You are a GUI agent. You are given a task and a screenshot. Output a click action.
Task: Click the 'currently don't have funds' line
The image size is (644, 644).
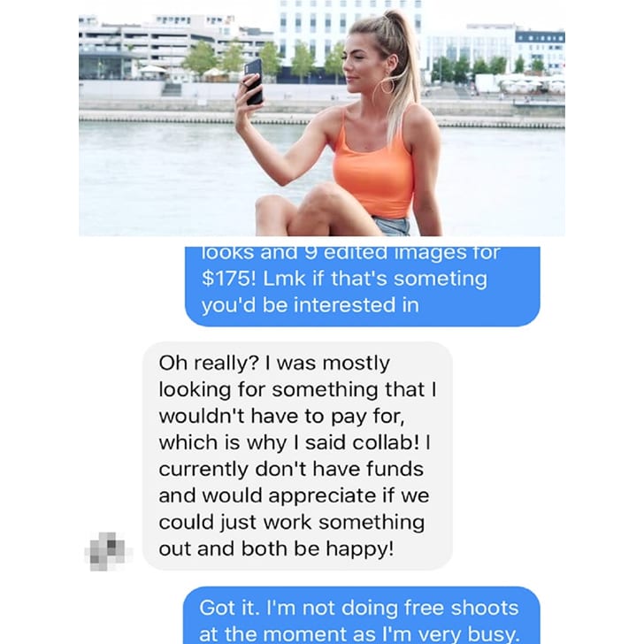coord(291,470)
